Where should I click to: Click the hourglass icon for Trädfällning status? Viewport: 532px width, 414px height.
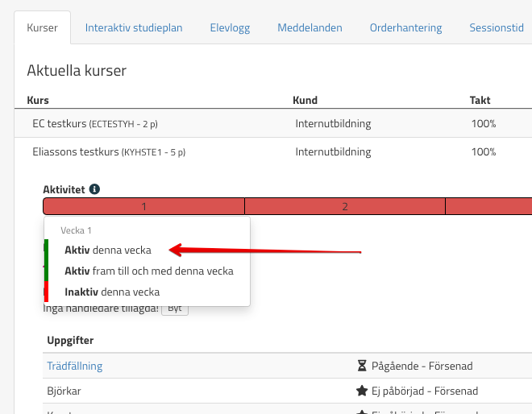[361, 366]
